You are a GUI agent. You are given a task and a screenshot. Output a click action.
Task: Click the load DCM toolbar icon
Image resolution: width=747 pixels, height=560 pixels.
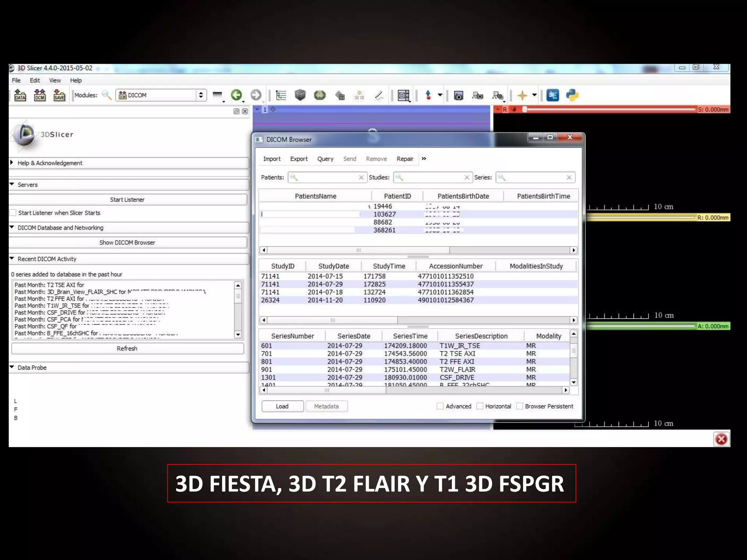(40, 95)
